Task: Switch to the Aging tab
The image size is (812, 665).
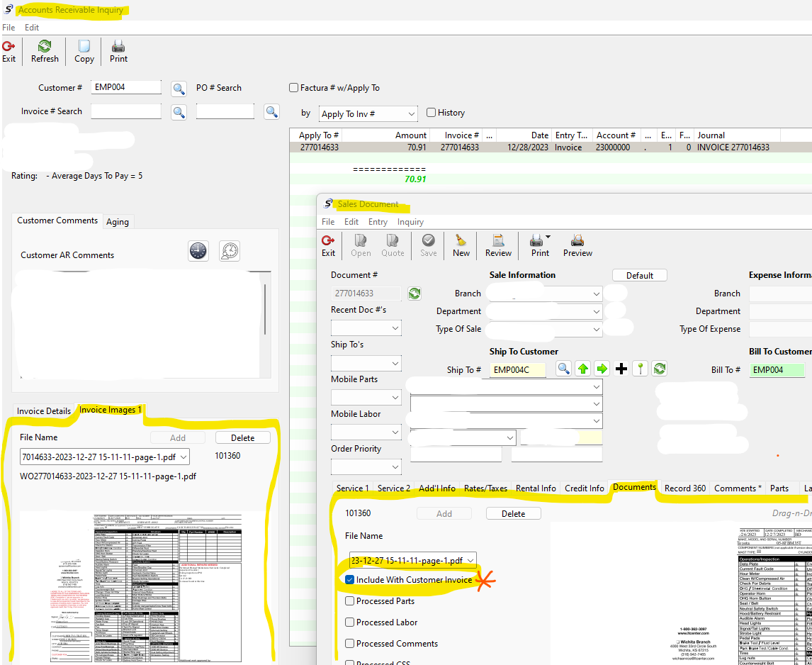Action: coord(118,222)
